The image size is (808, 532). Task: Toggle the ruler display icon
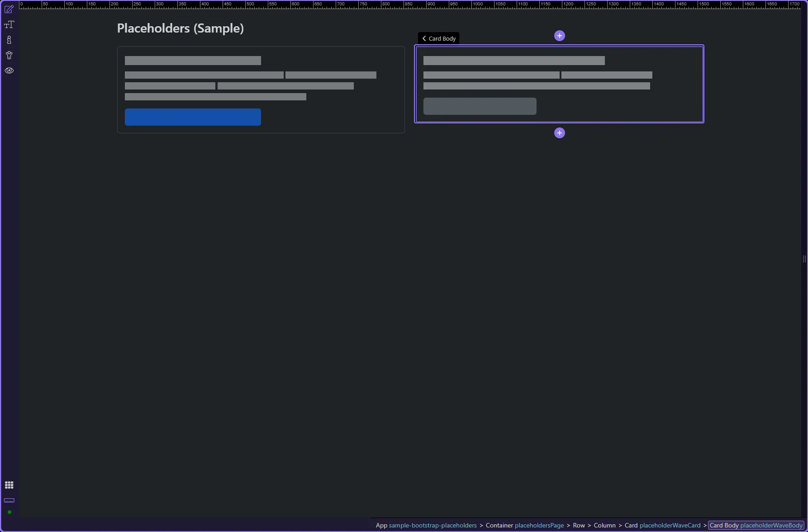(9, 500)
